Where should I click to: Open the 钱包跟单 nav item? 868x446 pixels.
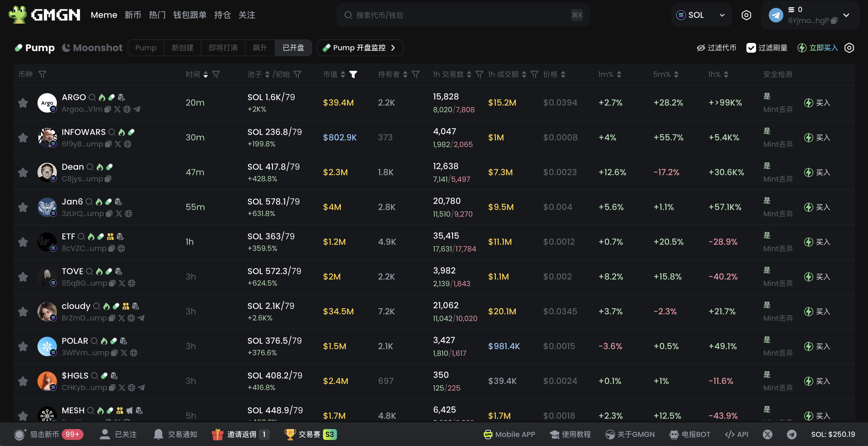click(190, 15)
